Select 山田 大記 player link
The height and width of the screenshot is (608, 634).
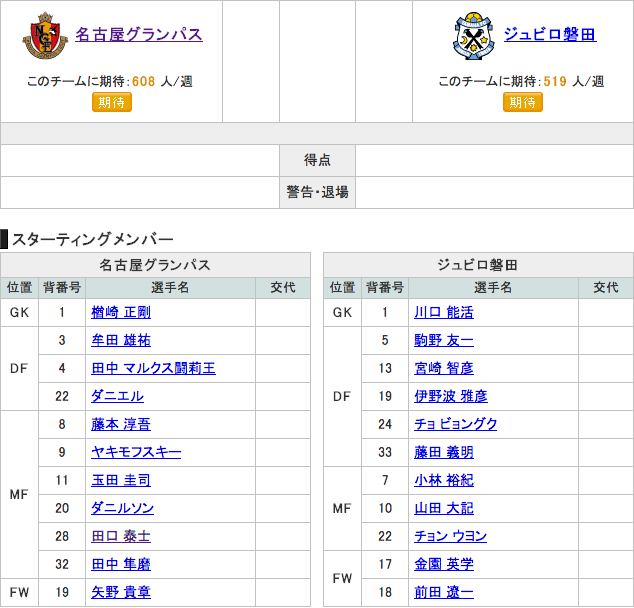click(x=444, y=508)
